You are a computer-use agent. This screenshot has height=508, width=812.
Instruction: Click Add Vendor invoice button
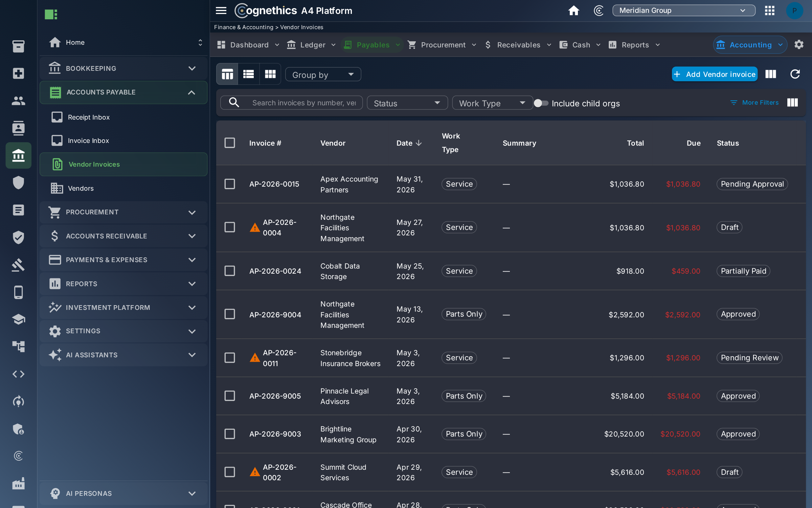tap(715, 74)
